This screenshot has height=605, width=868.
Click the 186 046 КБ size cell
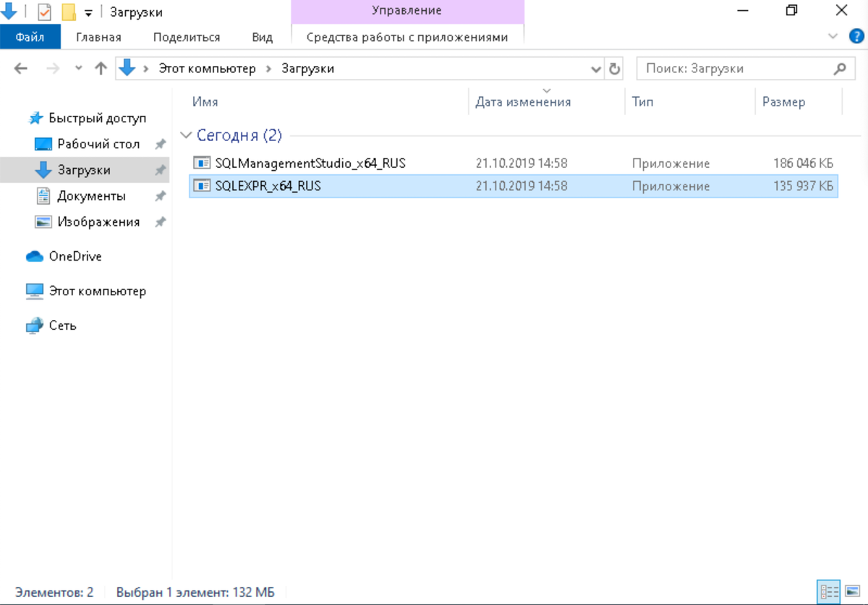[x=803, y=164]
